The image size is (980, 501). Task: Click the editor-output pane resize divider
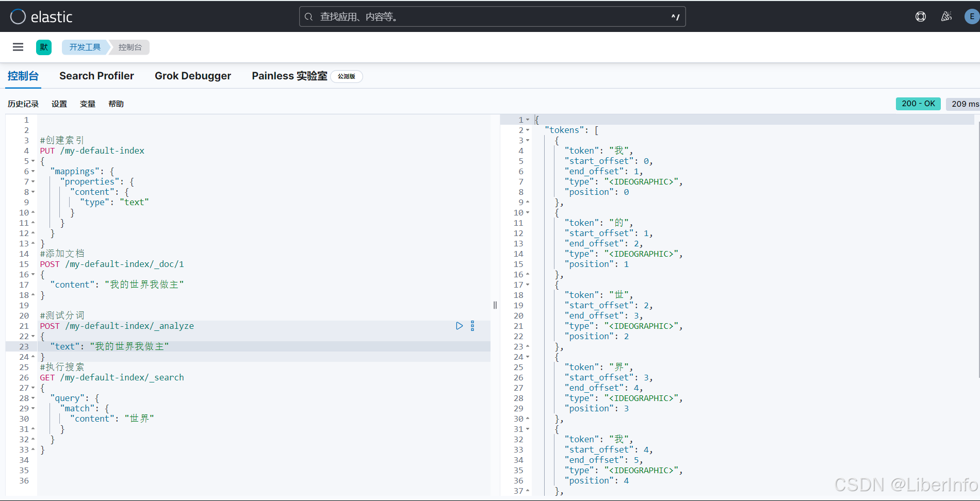click(495, 305)
